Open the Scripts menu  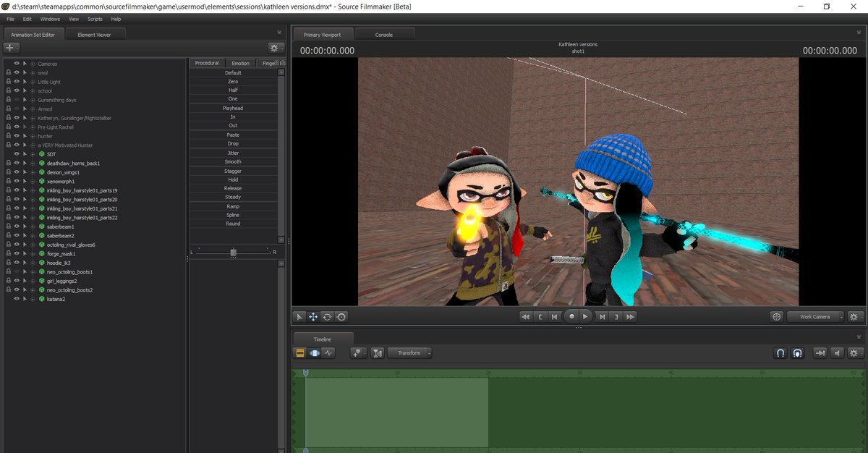click(95, 19)
